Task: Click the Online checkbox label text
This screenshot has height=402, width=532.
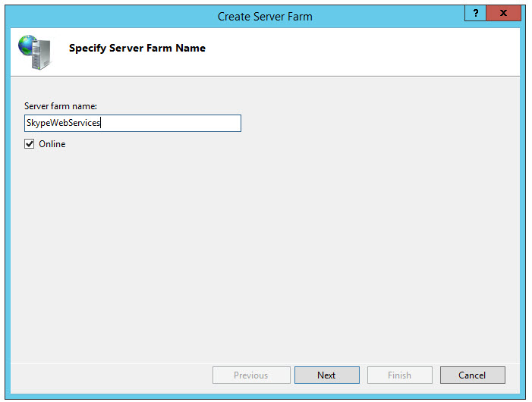Action: point(52,144)
